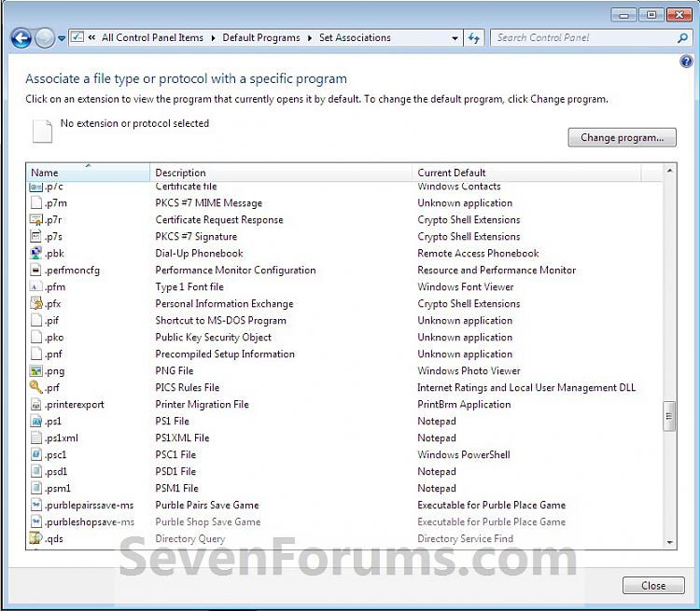This screenshot has width=700, height=611.
Task: Click the Change program button
Action: pos(622,137)
